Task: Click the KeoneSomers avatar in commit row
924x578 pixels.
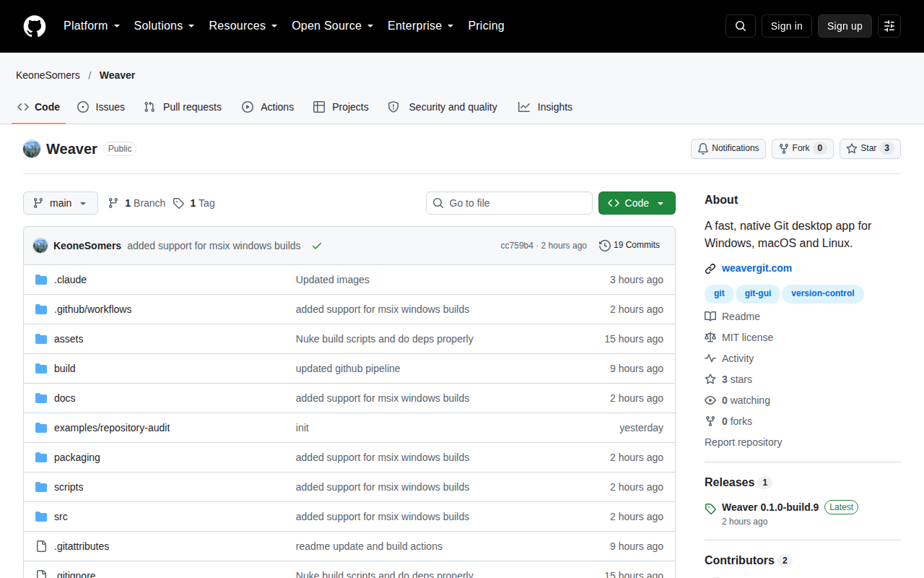Action: [40, 246]
